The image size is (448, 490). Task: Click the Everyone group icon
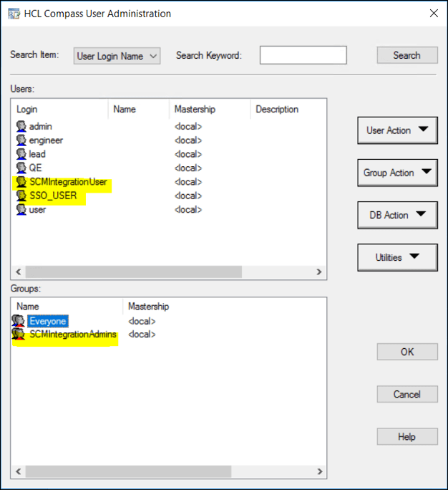18,321
